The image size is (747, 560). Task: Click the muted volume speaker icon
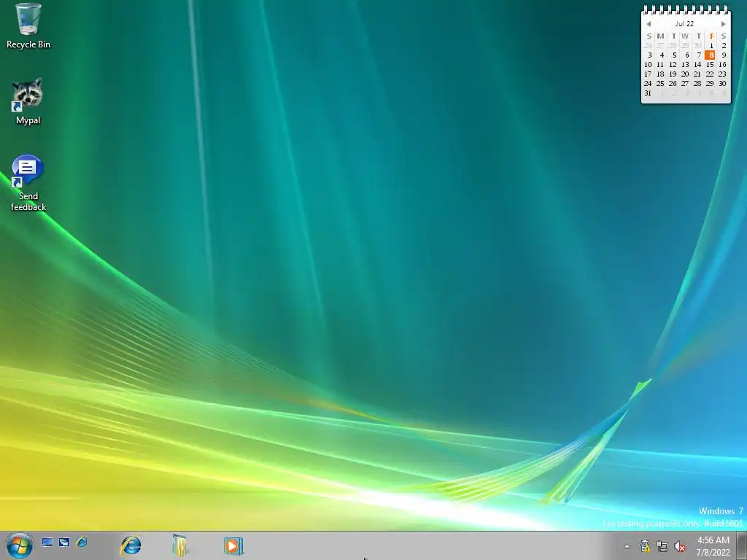point(680,546)
